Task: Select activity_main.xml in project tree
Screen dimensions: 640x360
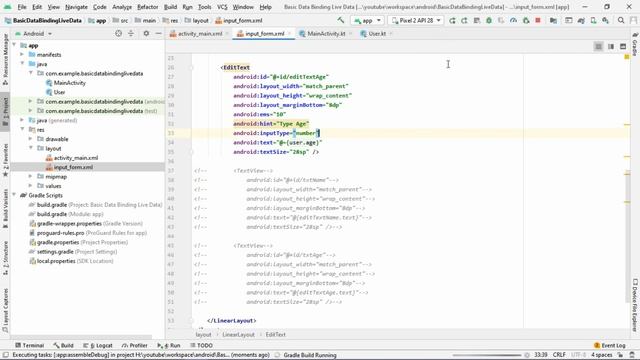Action: 76,158
